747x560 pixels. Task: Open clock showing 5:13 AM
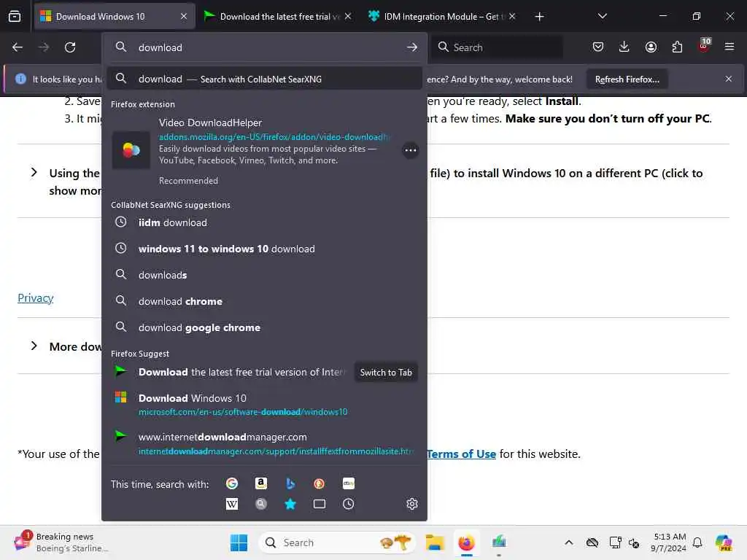pos(668,542)
